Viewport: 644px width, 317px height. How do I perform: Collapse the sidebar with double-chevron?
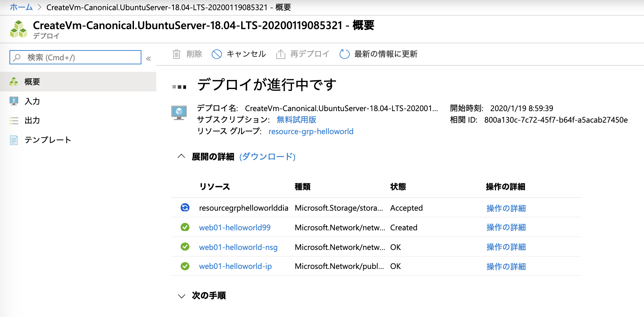(x=148, y=59)
